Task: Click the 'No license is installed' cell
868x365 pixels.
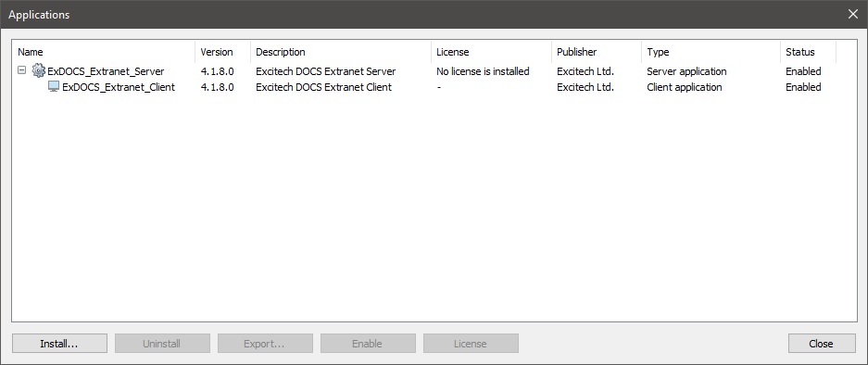Action: (483, 71)
